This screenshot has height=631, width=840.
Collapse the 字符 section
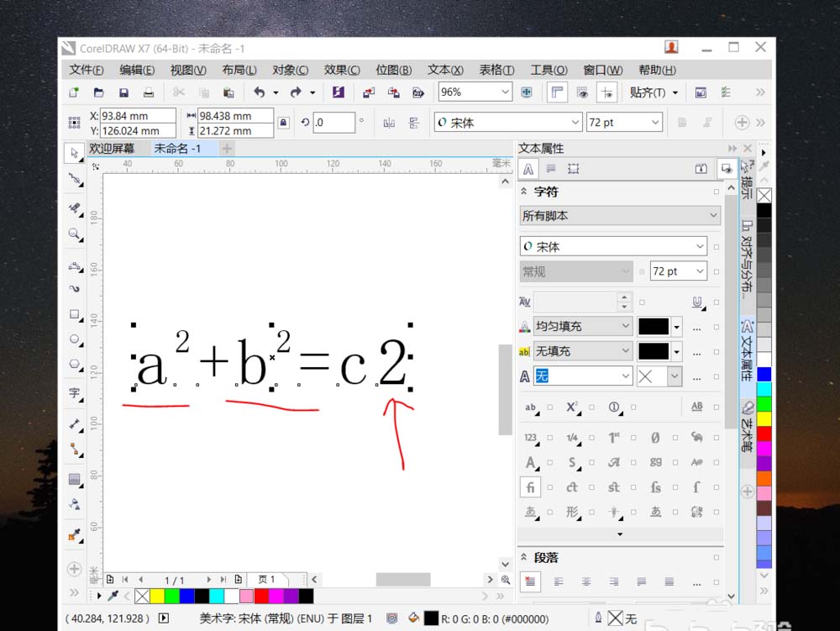point(523,192)
